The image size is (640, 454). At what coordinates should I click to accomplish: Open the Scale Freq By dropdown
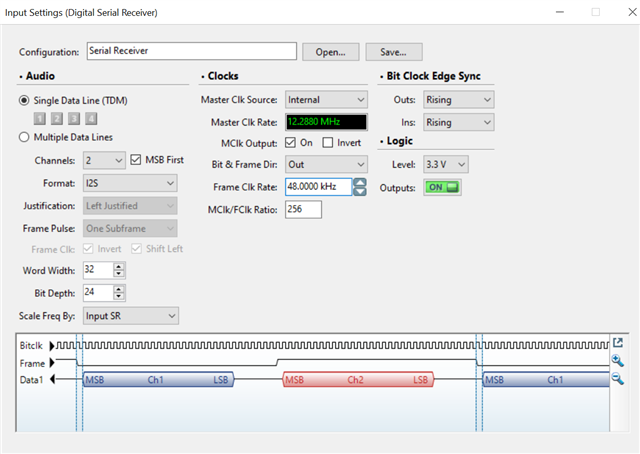pos(131,316)
